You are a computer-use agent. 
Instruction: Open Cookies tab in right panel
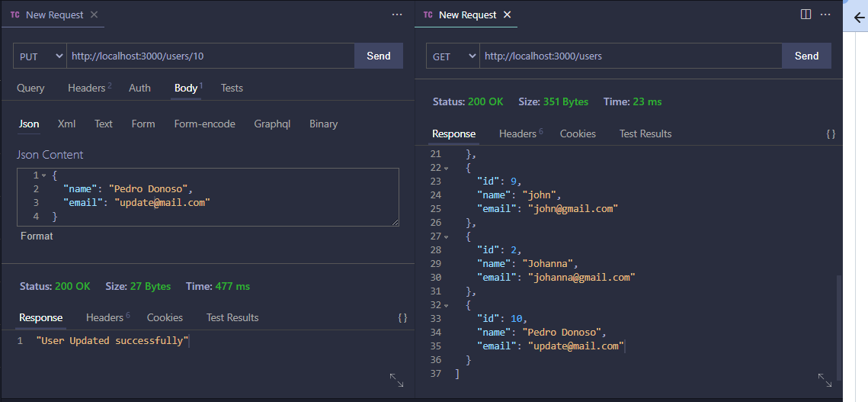tap(578, 133)
